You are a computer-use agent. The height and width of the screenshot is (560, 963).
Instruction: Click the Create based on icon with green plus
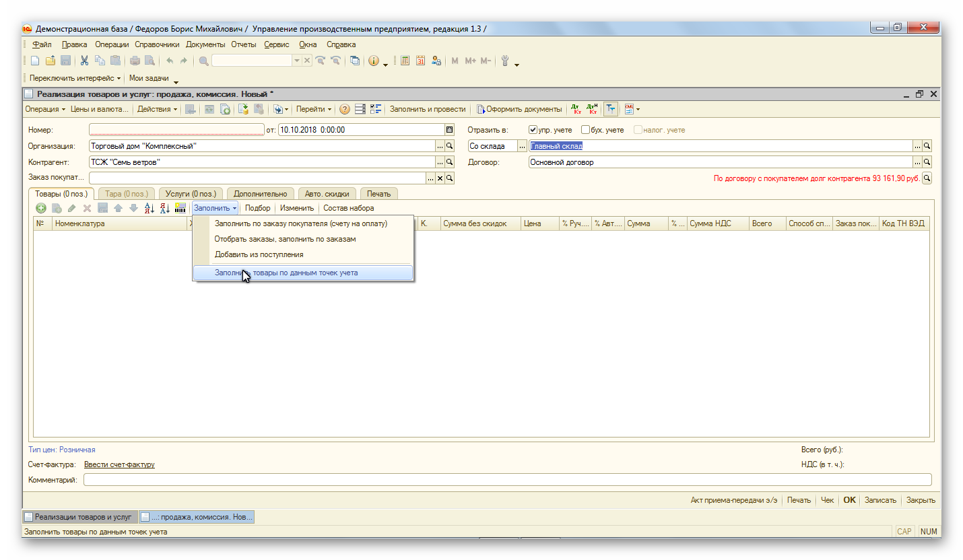[x=226, y=109]
